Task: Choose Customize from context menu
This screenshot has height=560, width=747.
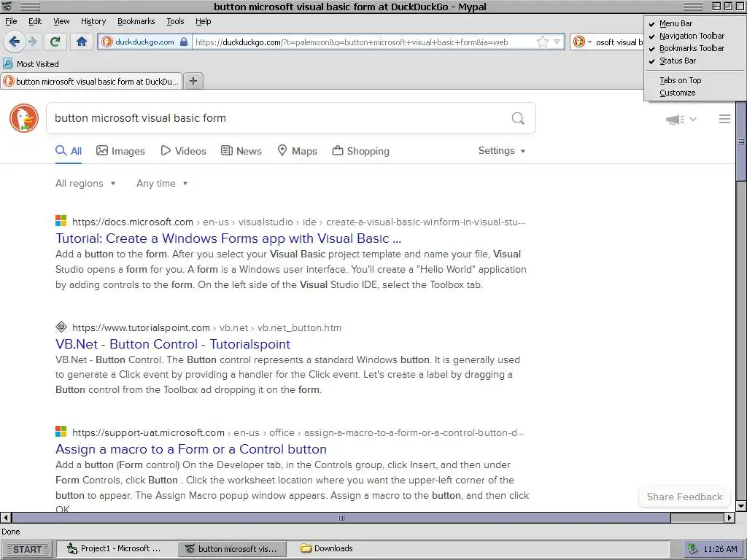Action: click(694, 93)
